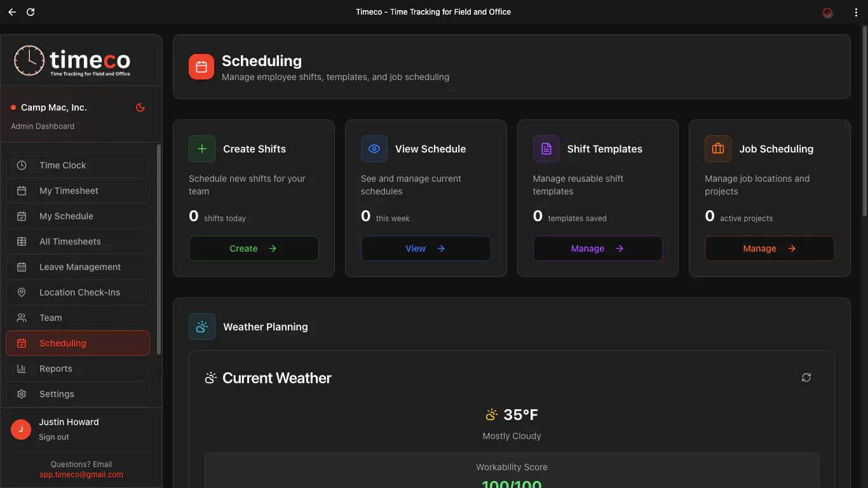
Task: Click Justin Howard user name
Action: [69, 422]
